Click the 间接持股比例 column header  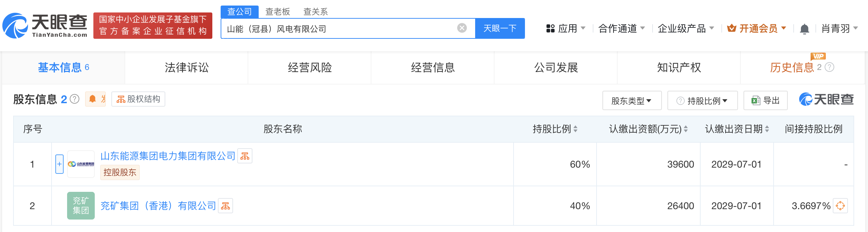(x=813, y=129)
